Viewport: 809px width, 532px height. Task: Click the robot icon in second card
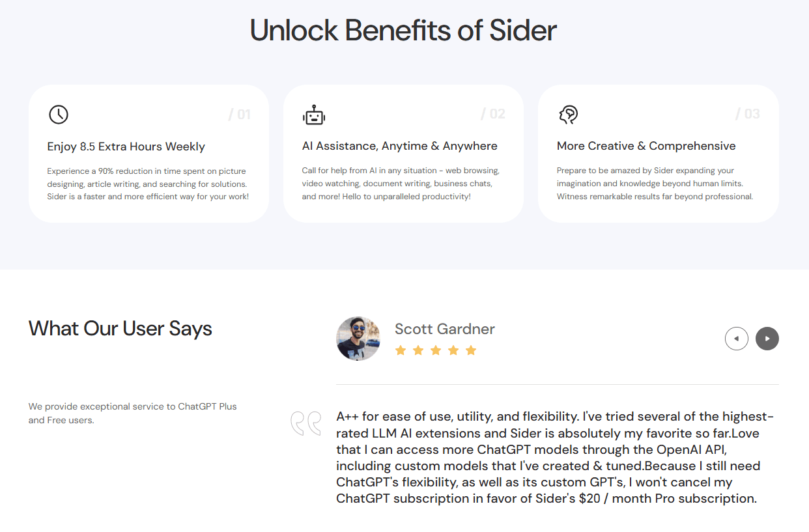[314, 115]
